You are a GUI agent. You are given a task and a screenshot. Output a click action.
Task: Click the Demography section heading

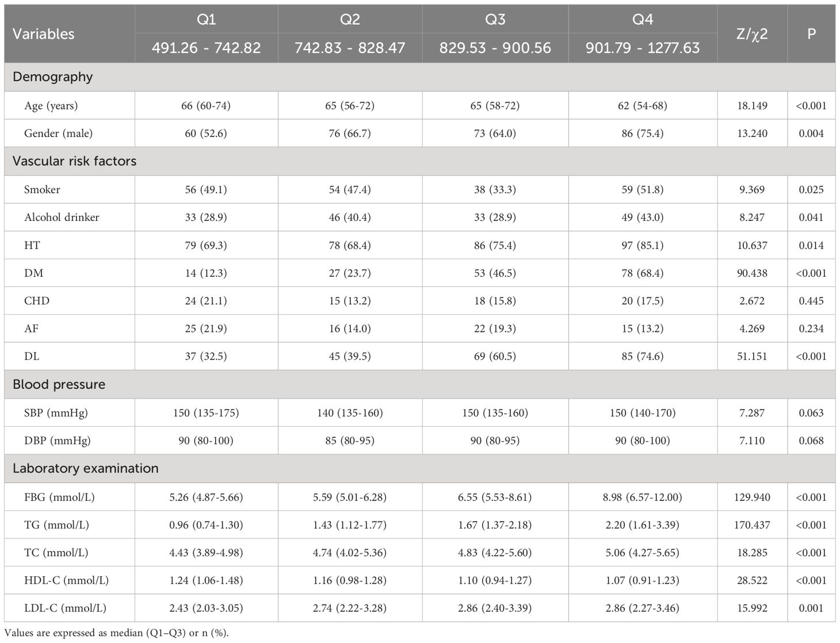pyautogui.click(x=53, y=77)
